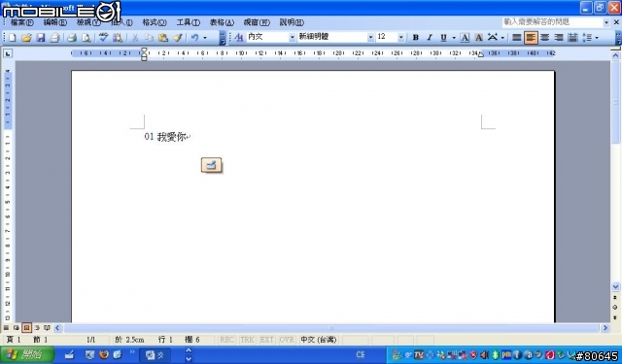Open Firefox from quick launch
Image resolution: width=622 pixels, height=364 pixels.
(x=104, y=354)
